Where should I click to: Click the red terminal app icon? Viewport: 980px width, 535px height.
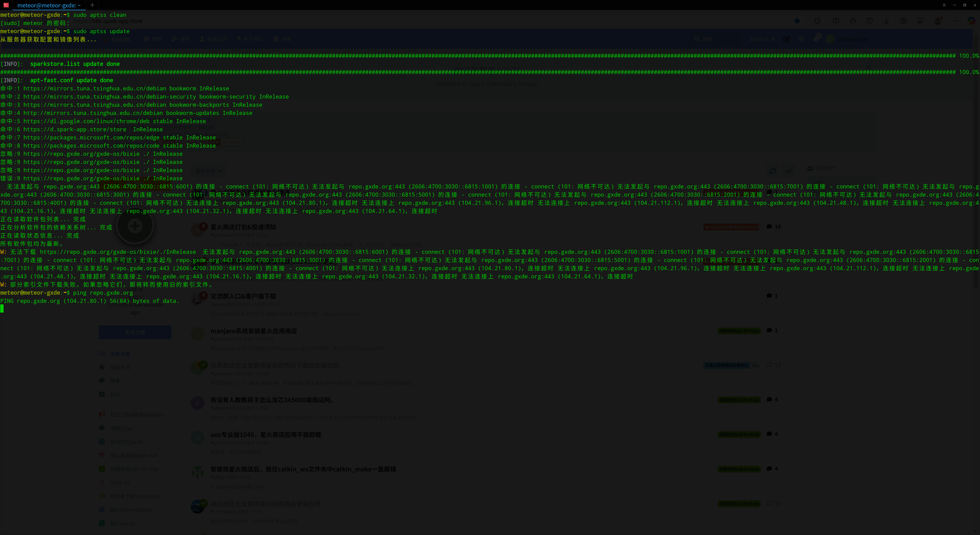(6, 5)
